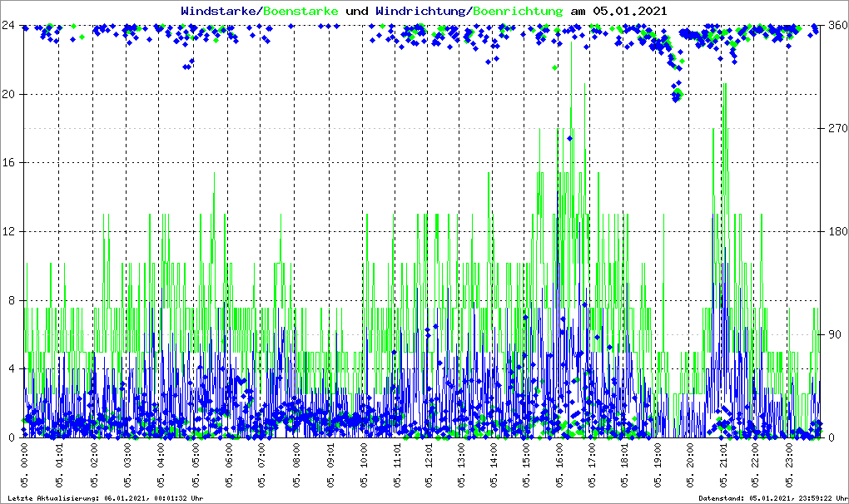Click the time label '05. 15:00'

(x=526, y=466)
